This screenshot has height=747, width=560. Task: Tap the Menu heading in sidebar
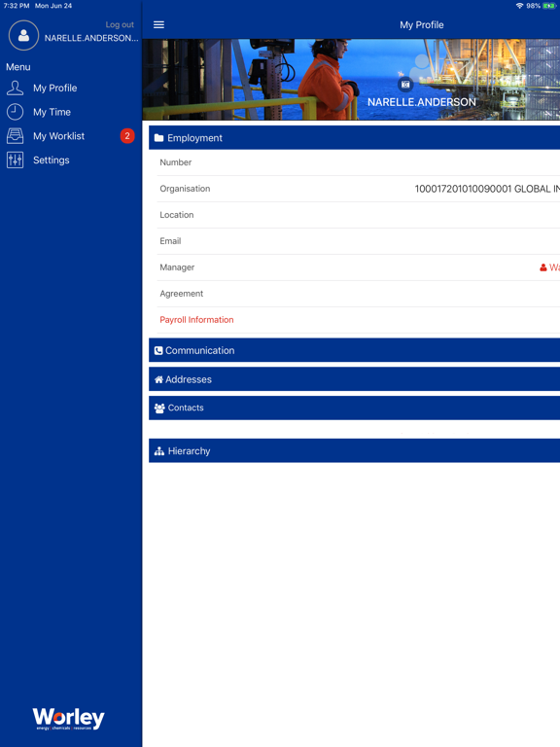click(x=18, y=67)
